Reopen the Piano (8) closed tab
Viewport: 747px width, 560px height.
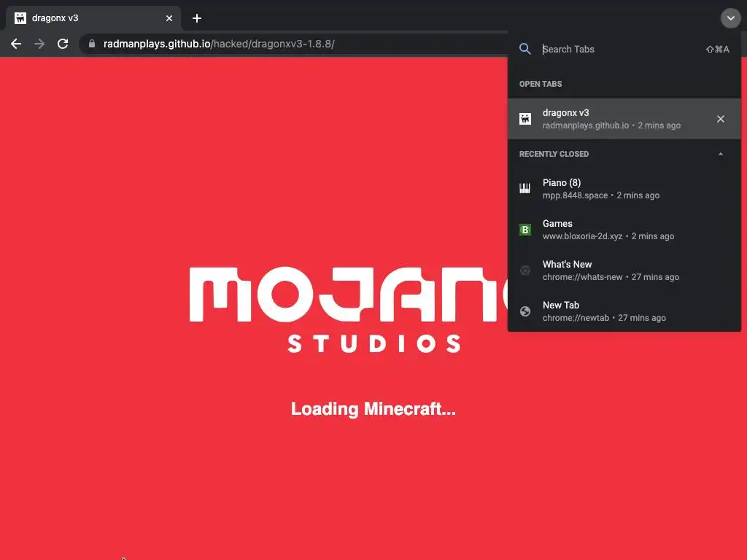[624, 189]
